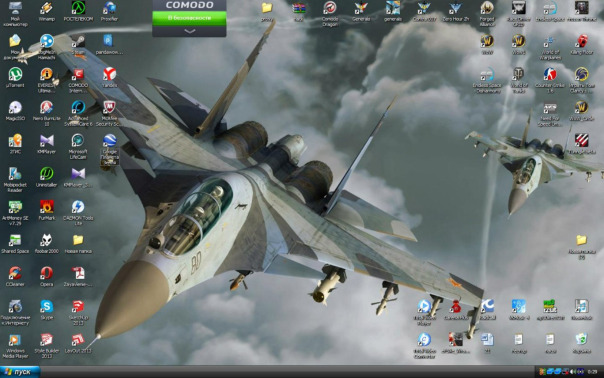The height and width of the screenshot is (378, 604).
Task: Expand the COMODO widget chevron
Action: pyautogui.click(x=190, y=31)
